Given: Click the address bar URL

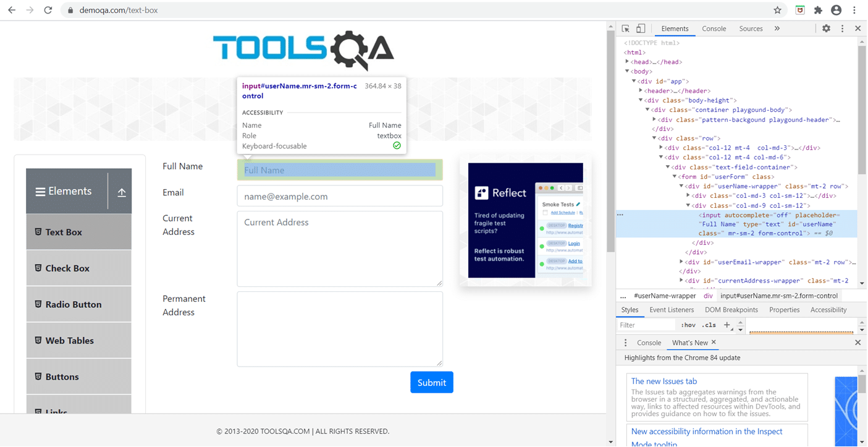Looking at the screenshot, I should tap(119, 11).
